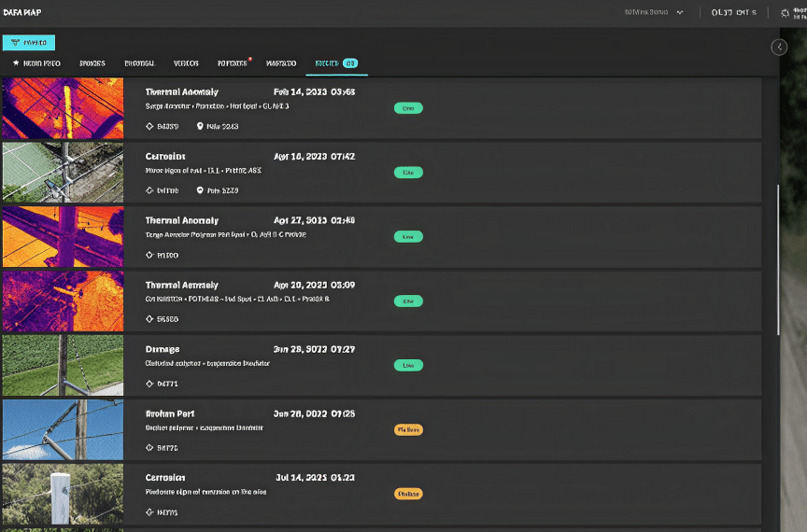Click the header label right of the dropdown

734,12
